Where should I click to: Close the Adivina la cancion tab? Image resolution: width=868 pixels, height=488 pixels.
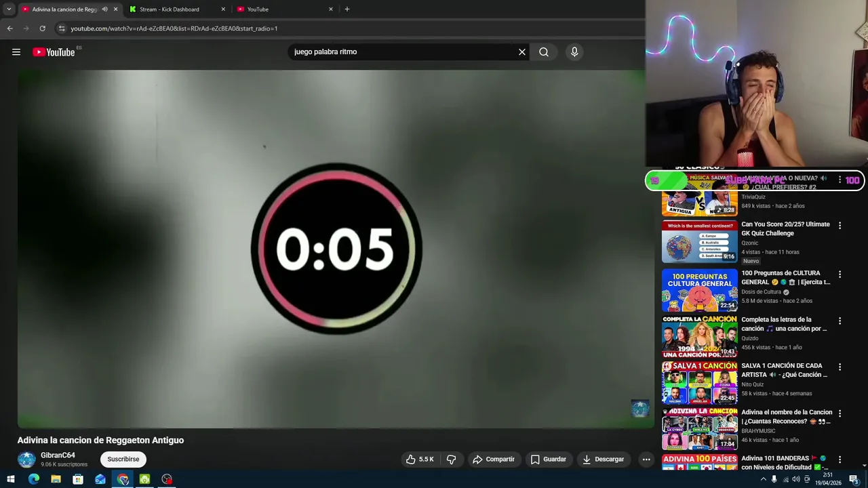tap(115, 9)
